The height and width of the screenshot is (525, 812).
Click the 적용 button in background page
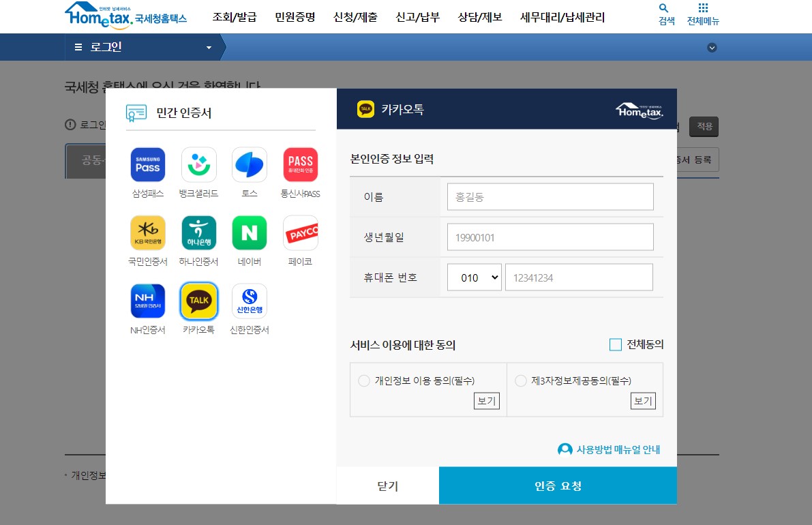(704, 126)
